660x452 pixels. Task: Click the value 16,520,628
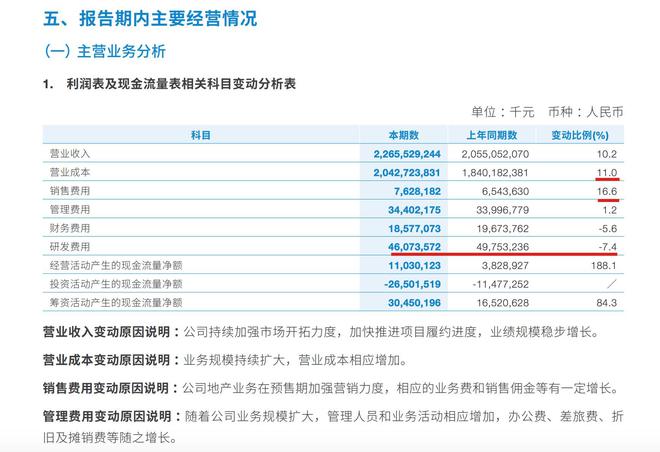click(503, 303)
